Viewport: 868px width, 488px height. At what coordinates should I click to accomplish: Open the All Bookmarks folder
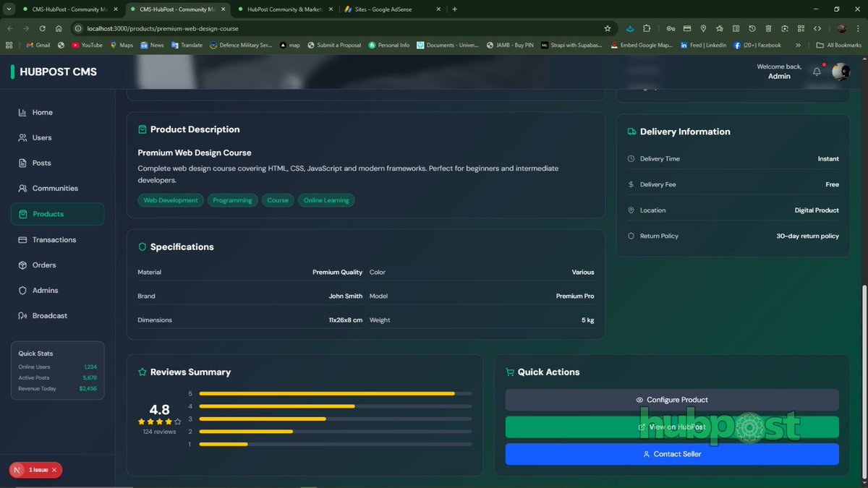click(838, 45)
